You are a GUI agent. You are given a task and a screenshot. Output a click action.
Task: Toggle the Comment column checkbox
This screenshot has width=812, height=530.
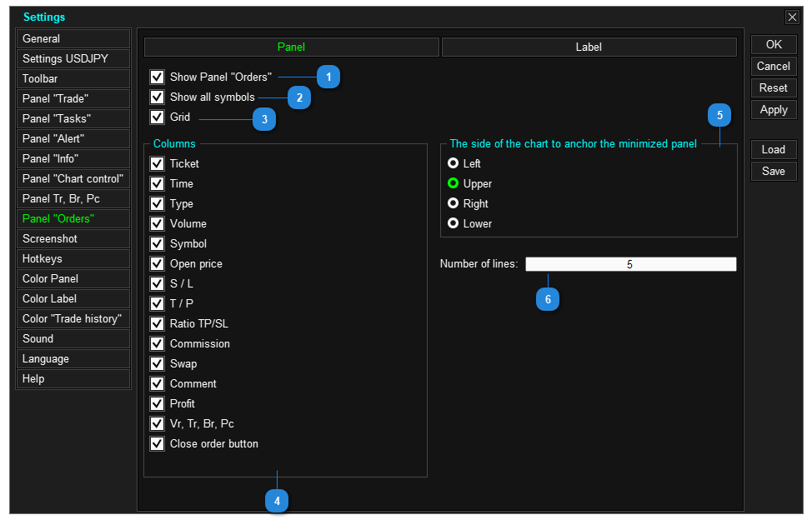tap(157, 384)
